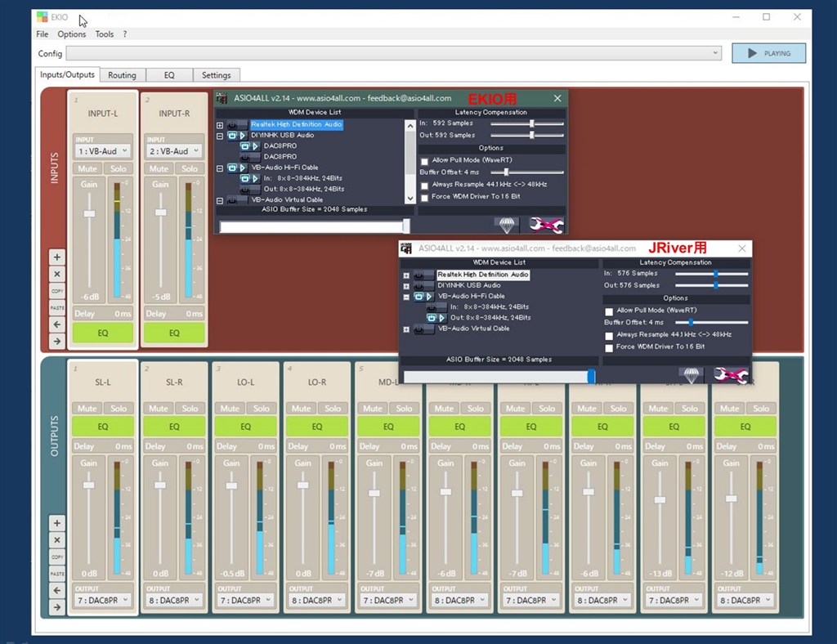Image resolution: width=837 pixels, height=644 pixels.
Task: Open the EQ for the INPUT-R channel
Action: (175, 333)
